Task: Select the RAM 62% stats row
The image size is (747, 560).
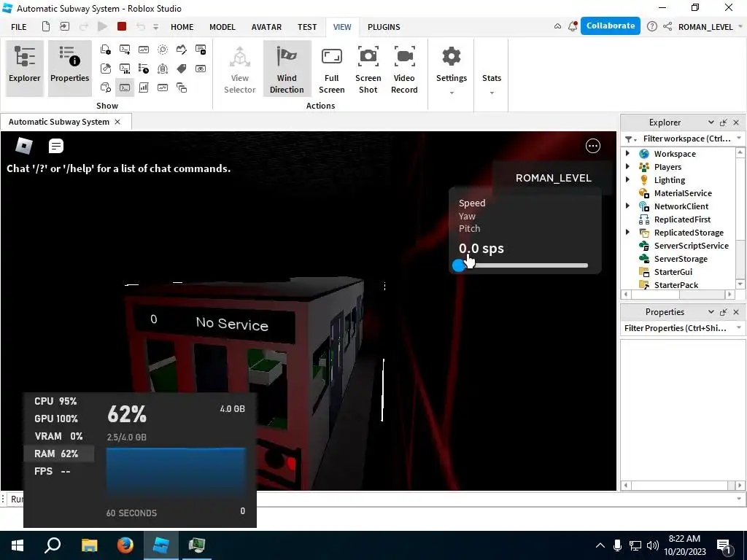Action: pos(58,454)
